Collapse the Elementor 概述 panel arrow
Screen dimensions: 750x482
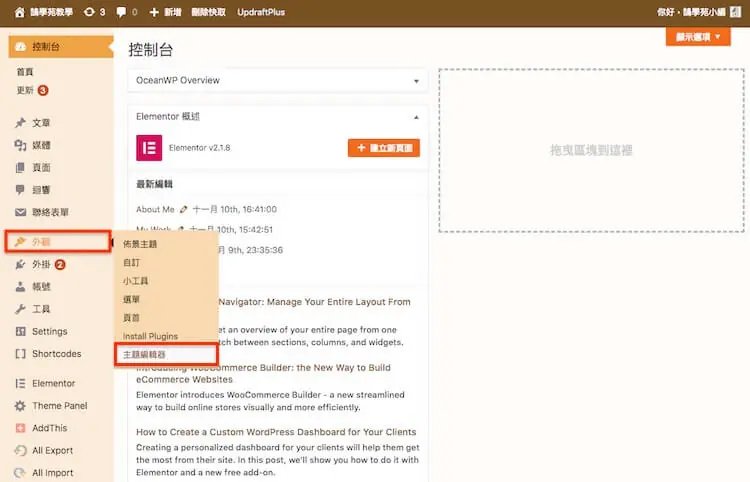tap(416, 117)
